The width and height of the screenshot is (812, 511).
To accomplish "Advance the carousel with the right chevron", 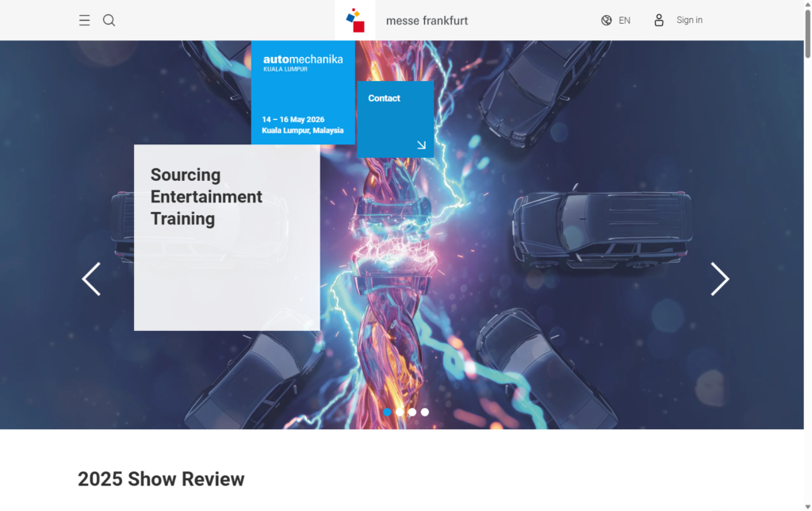I will (720, 279).
